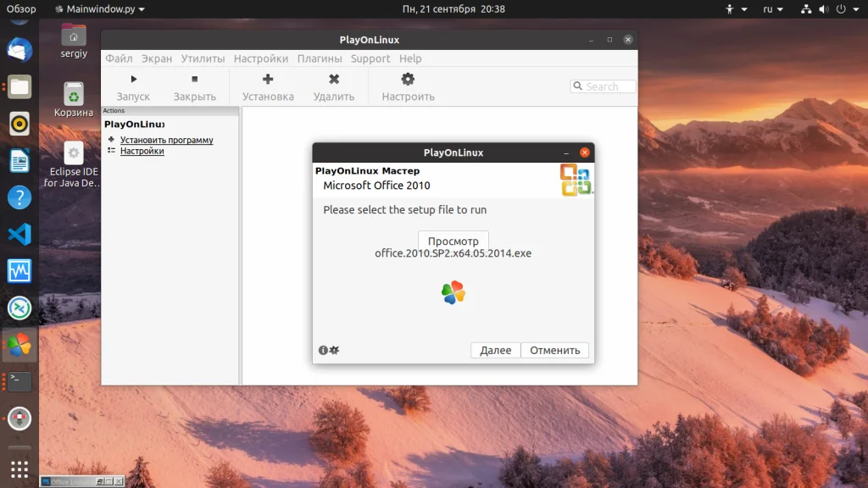Open the ru keyboard layout dropdown
Viewport: 868px width, 488px height.
[773, 8]
